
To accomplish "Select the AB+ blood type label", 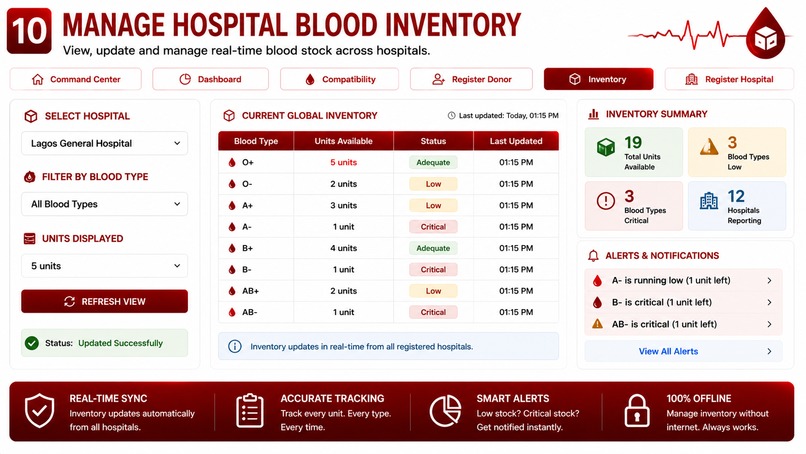I will point(250,291).
